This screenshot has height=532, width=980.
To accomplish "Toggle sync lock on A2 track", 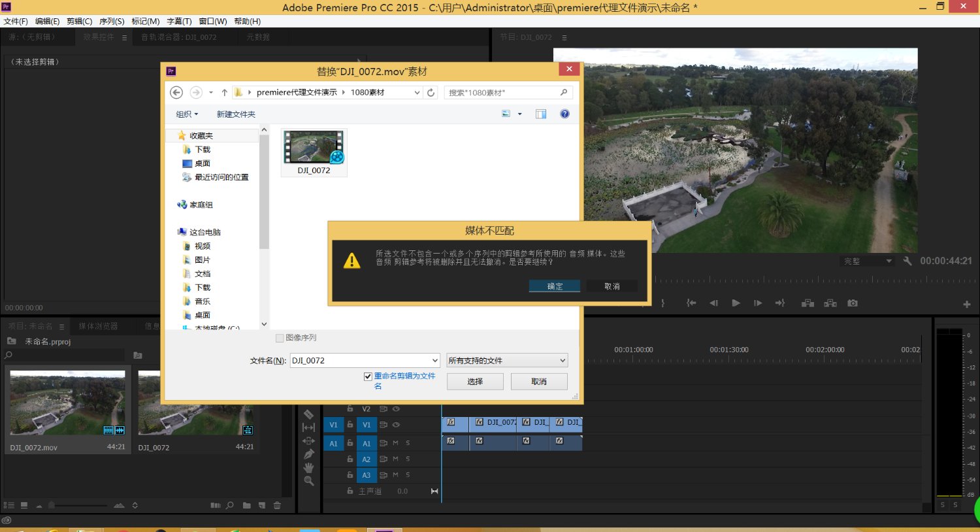I will pos(384,459).
